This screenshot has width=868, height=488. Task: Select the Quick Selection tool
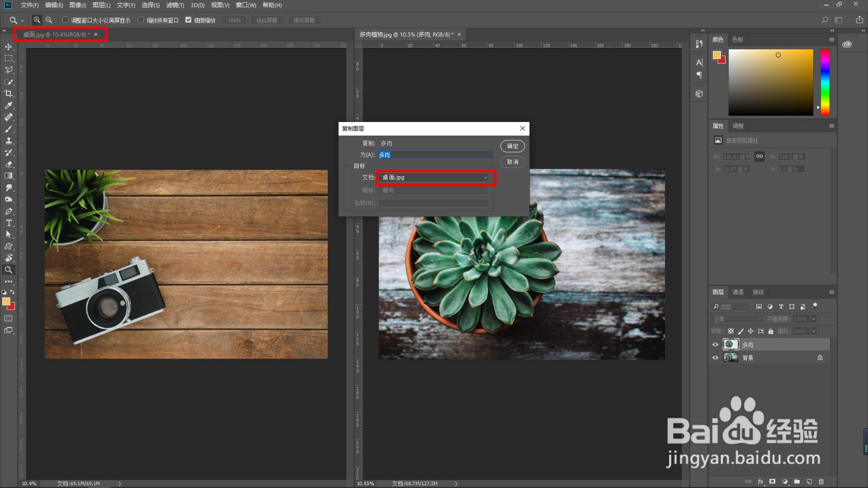(x=9, y=82)
